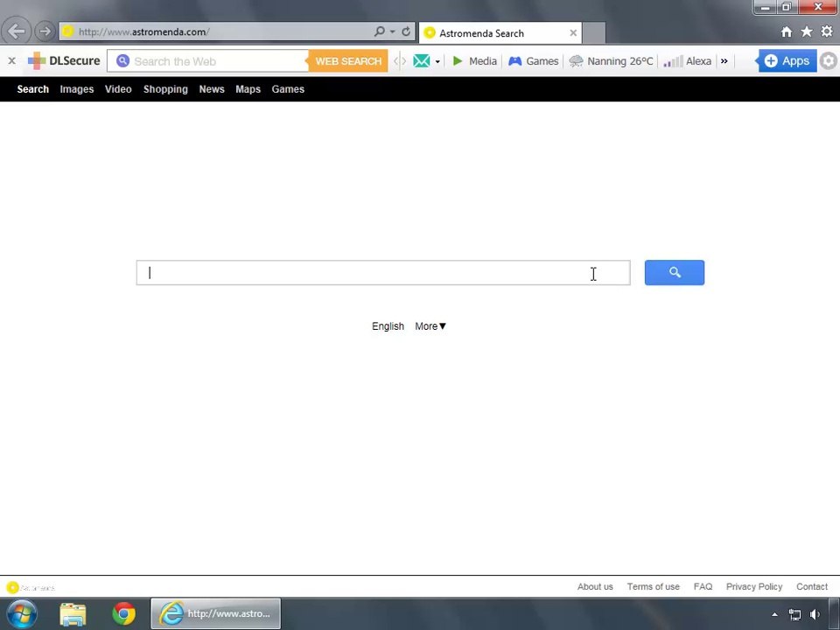Open the browser Home icon
Image resolution: width=840 pixels, height=630 pixels.
pos(787,32)
